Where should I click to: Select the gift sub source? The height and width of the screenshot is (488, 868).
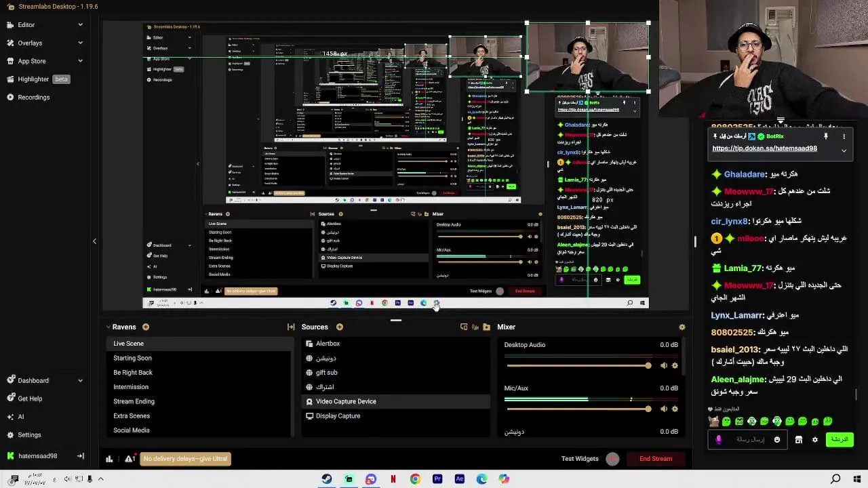(395, 373)
